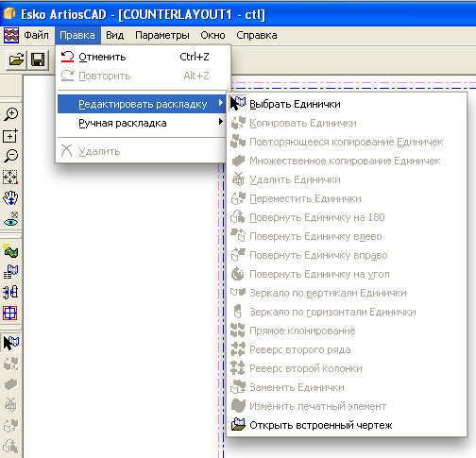Click Удалить Единички entry

[x=347, y=179]
